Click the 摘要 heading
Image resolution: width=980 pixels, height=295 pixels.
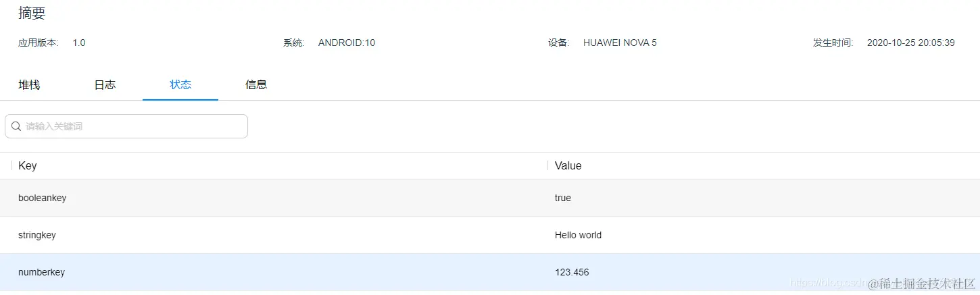pos(32,13)
